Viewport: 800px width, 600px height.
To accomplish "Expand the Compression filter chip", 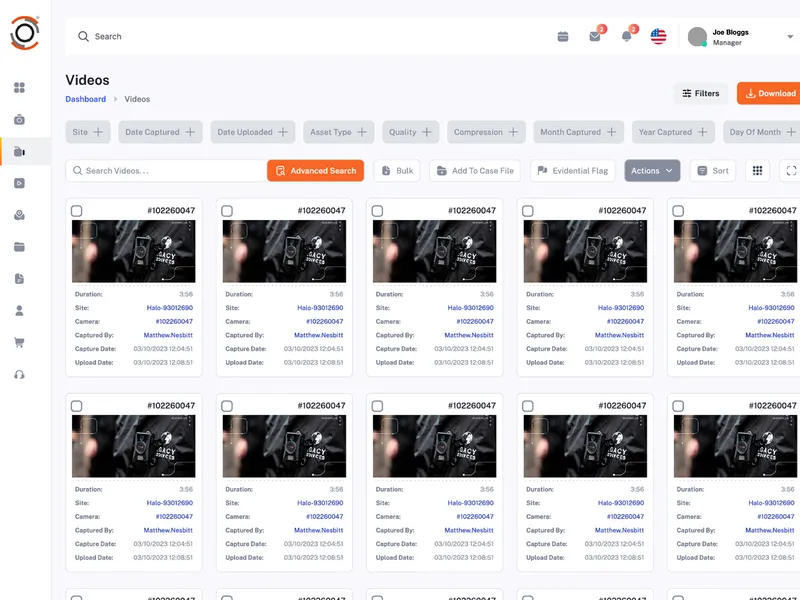I will (486, 132).
